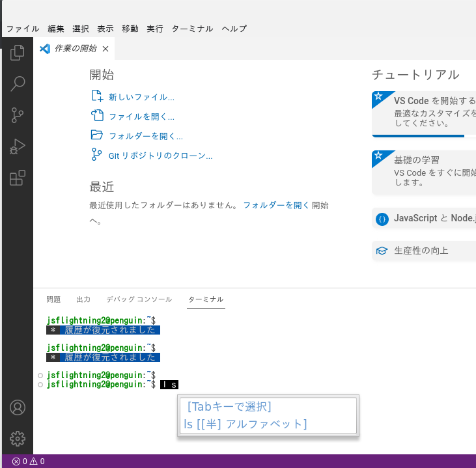Click the star badge on 基礎の学習 card
476x468 pixels.
click(378, 156)
